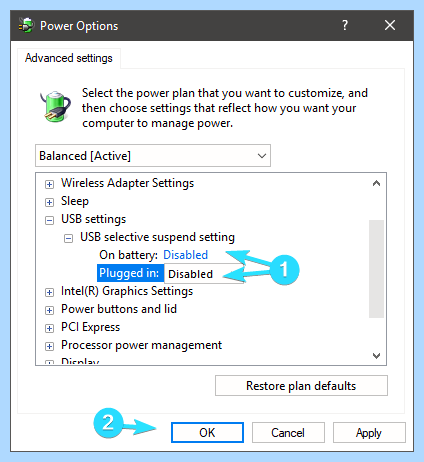
Task: Select USB selective suspend setting row
Action: (157, 237)
